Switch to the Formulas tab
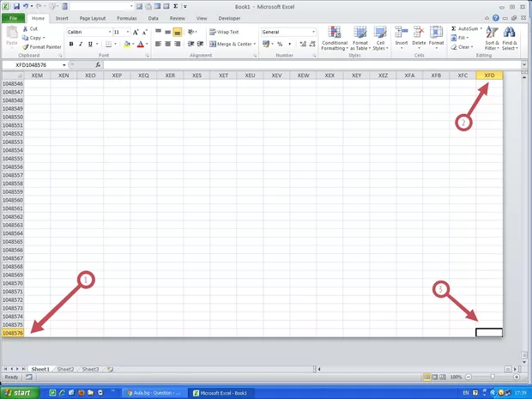532x399 pixels. click(x=127, y=18)
